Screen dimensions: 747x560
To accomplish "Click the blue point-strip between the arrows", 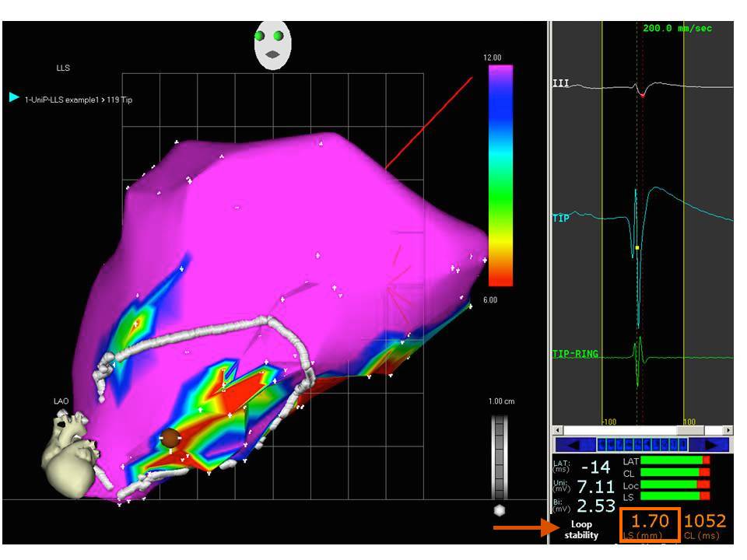I will click(x=642, y=445).
